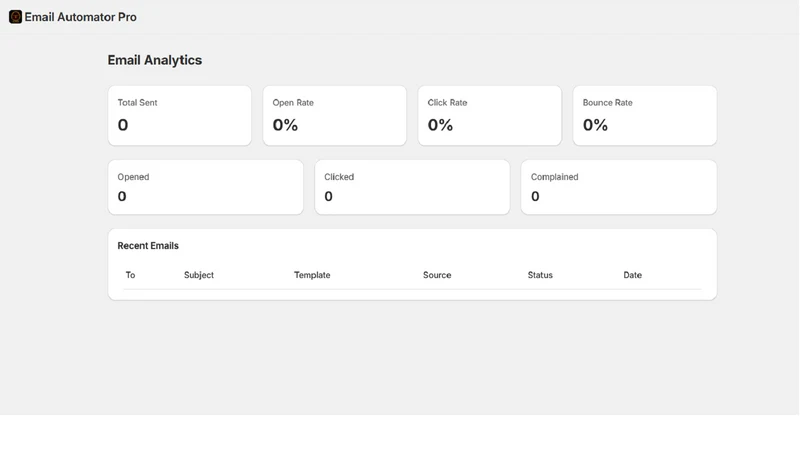Select the Clicked metric label

339,177
